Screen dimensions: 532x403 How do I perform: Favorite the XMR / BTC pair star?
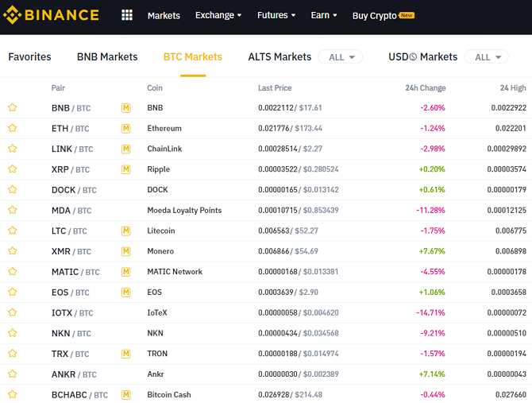13,251
